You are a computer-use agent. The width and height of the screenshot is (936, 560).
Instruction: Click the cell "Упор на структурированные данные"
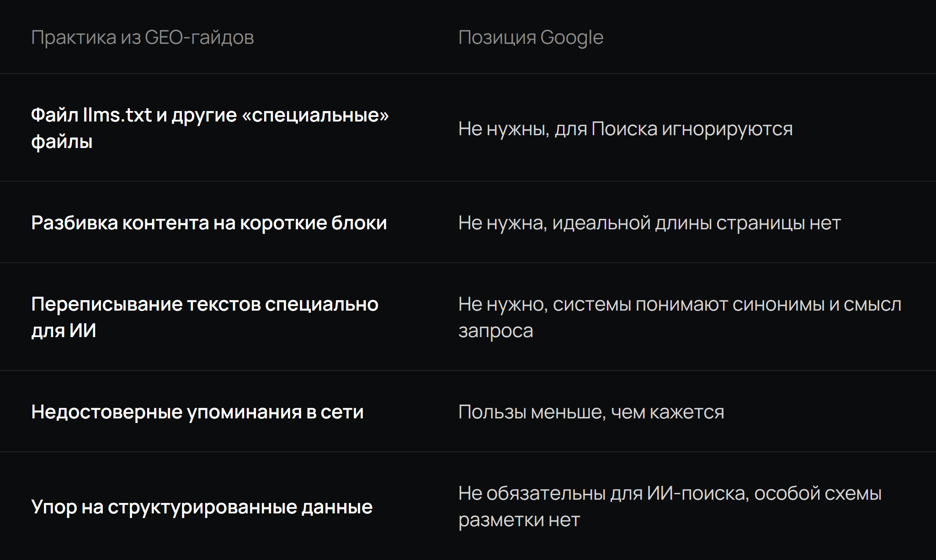[x=202, y=507]
